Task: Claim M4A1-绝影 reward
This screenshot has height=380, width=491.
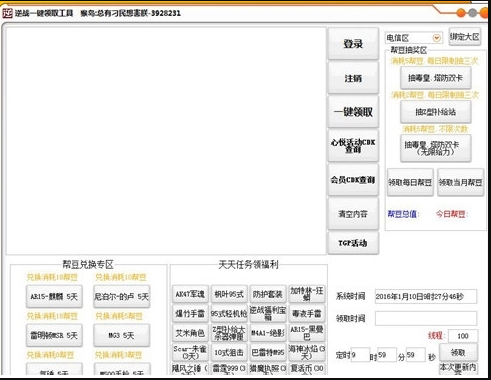Action: coord(268,333)
